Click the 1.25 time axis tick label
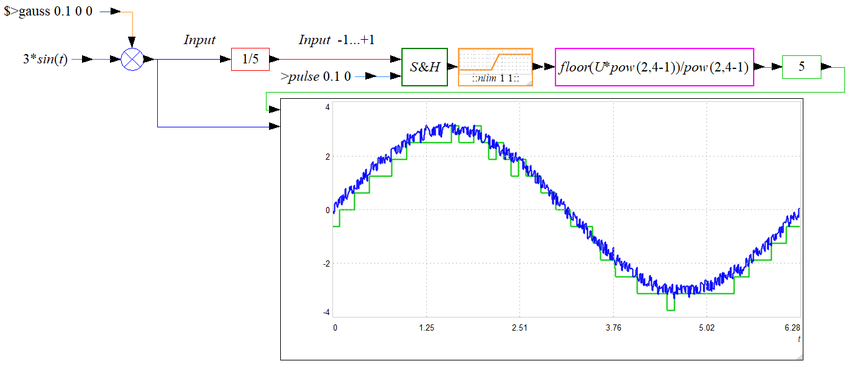This screenshot has height=371, width=868. tap(426, 327)
